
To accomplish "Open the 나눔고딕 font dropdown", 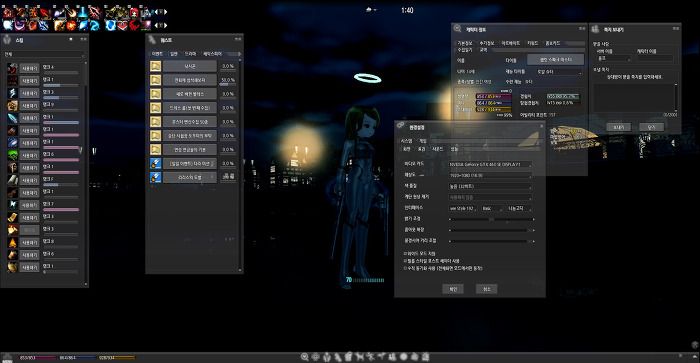I will [519, 209].
